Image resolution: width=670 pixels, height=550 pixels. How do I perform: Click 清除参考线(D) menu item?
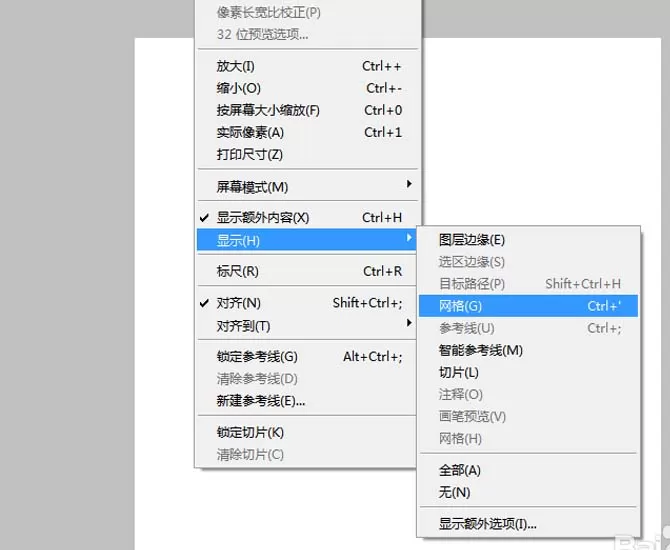[307, 379]
